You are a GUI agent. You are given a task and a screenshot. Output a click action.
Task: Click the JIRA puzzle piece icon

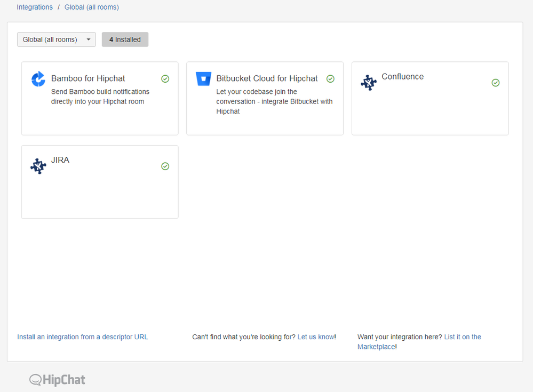[38, 166]
